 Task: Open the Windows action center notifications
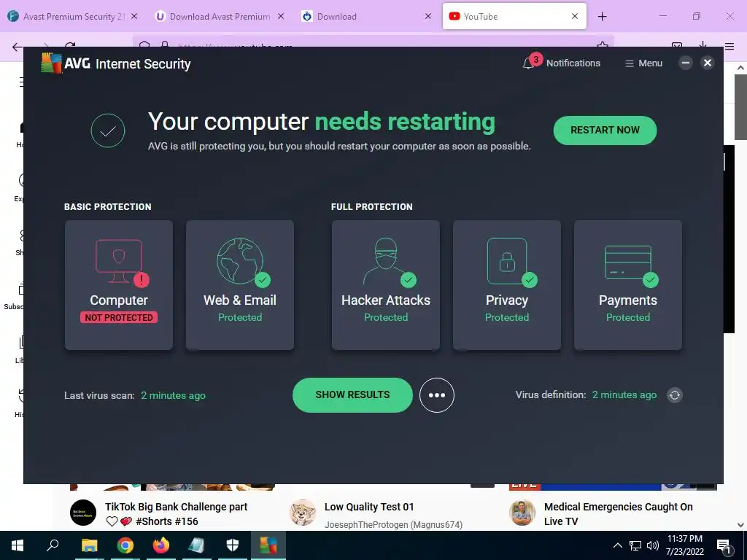tap(724, 545)
